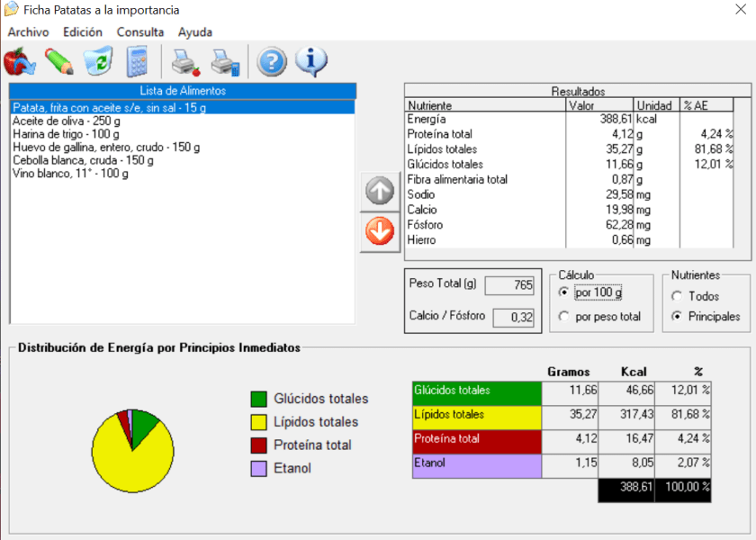
Task: Click the green pencil edit icon
Action: [58, 62]
